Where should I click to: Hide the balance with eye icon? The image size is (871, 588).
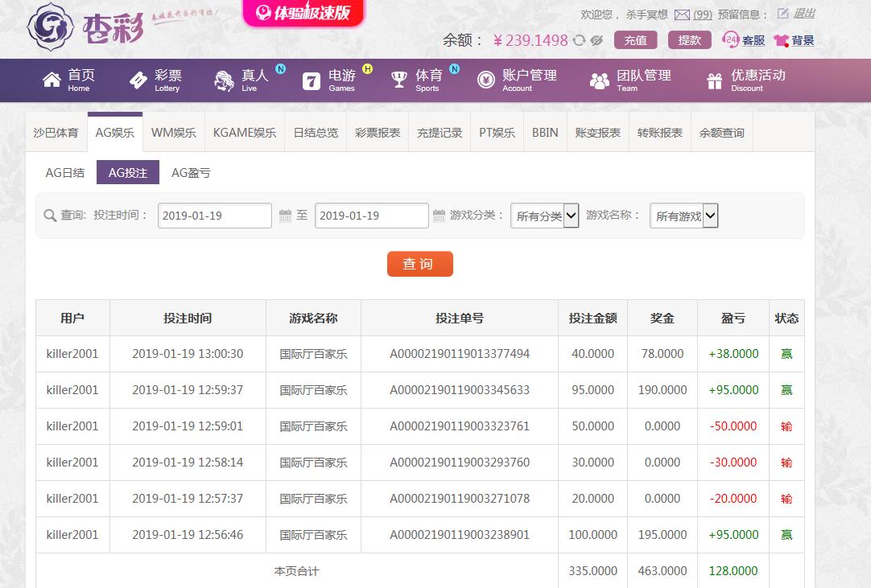point(596,40)
